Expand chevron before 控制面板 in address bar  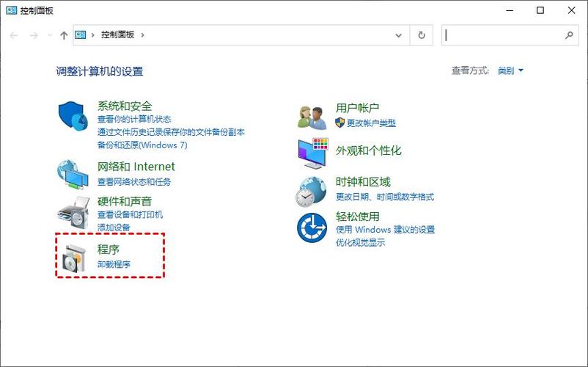92,35
